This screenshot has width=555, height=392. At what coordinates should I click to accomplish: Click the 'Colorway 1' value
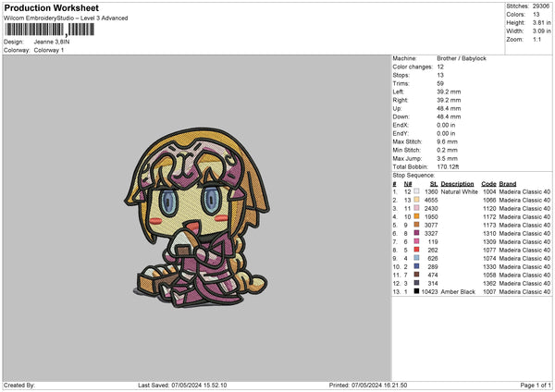tap(49, 50)
